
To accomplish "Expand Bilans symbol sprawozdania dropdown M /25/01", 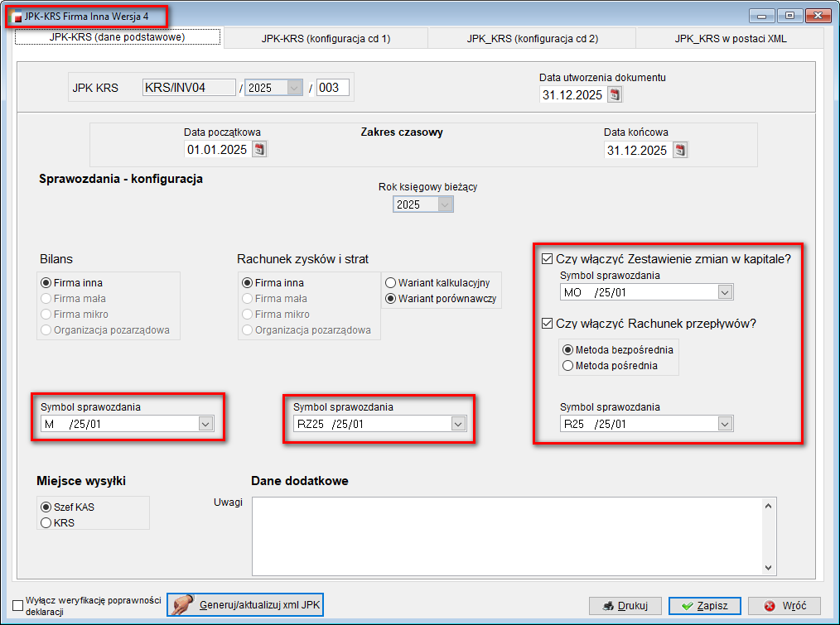I will (205, 424).
